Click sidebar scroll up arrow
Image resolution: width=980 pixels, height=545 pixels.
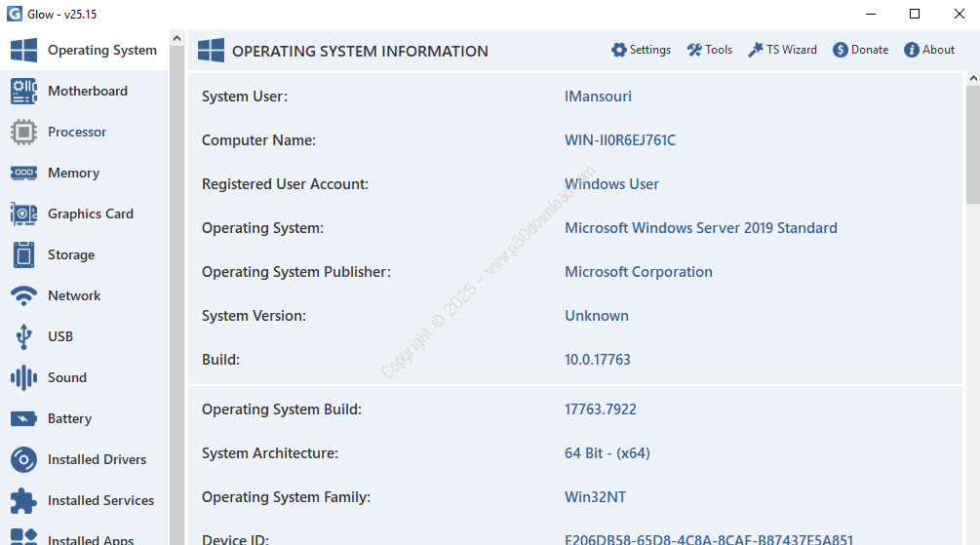coord(176,39)
